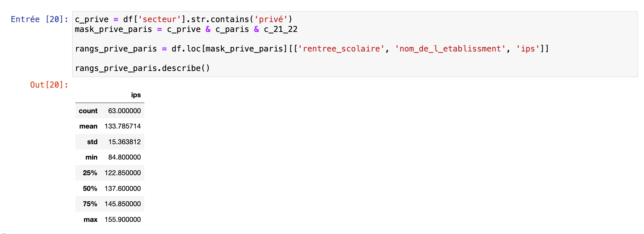This screenshot has height=234, width=644.
Task: Click the Entrée [20] input prompt
Action: 40,19
